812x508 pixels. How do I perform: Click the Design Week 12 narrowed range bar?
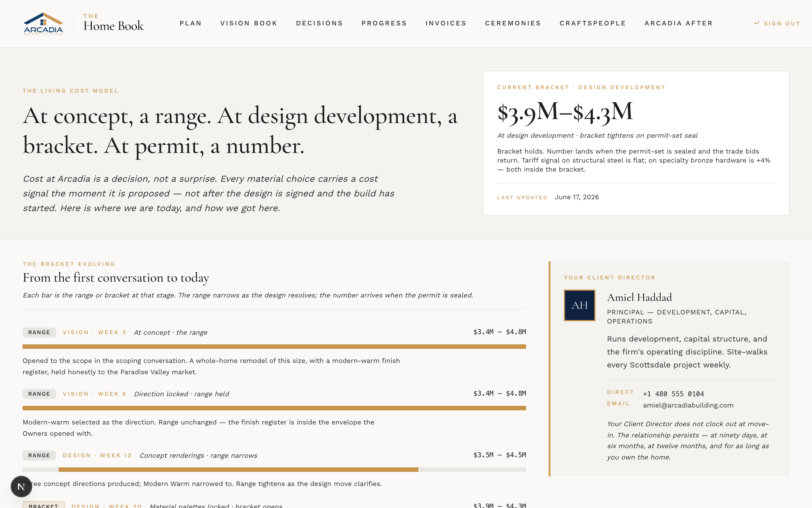(238, 469)
